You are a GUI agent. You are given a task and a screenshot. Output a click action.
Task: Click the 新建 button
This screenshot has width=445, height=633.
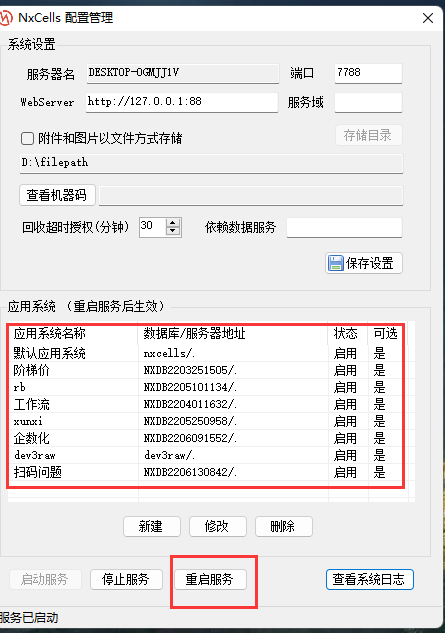tap(151, 526)
